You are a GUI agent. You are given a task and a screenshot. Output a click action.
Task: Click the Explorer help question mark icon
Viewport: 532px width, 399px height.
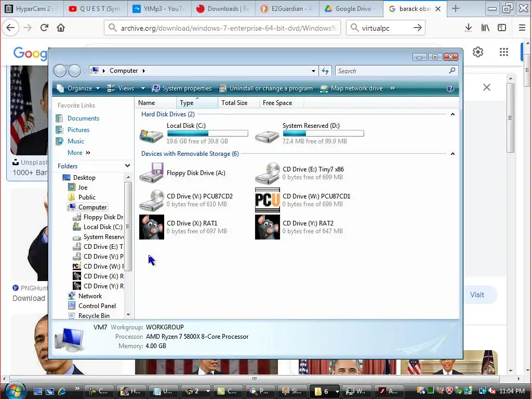pos(450,88)
